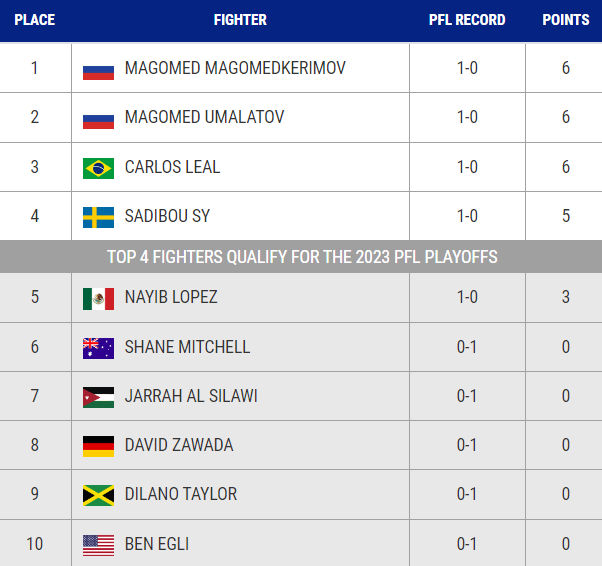Click the US flag beside Ben Egli
602x566 pixels.
pos(98,545)
